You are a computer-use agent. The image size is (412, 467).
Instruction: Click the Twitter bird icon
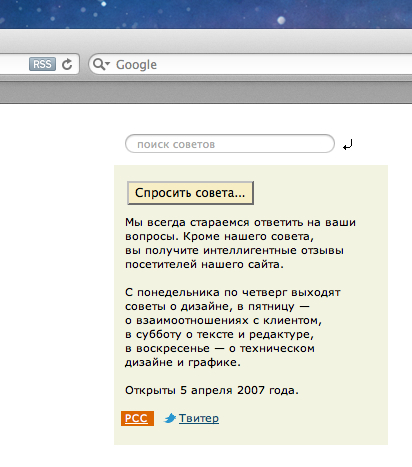pyautogui.click(x=170, y=418)
